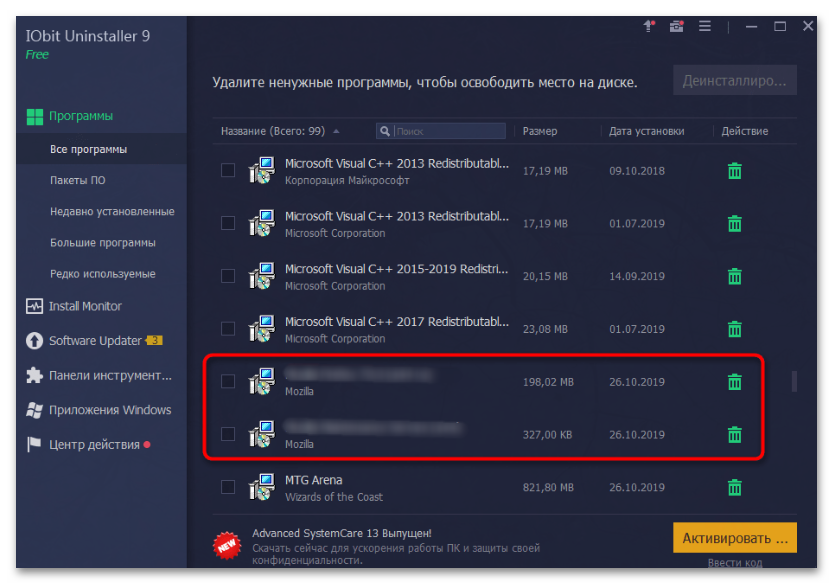Click trash icon for 198,02 MB Mozilla entry

pos(734,381)
